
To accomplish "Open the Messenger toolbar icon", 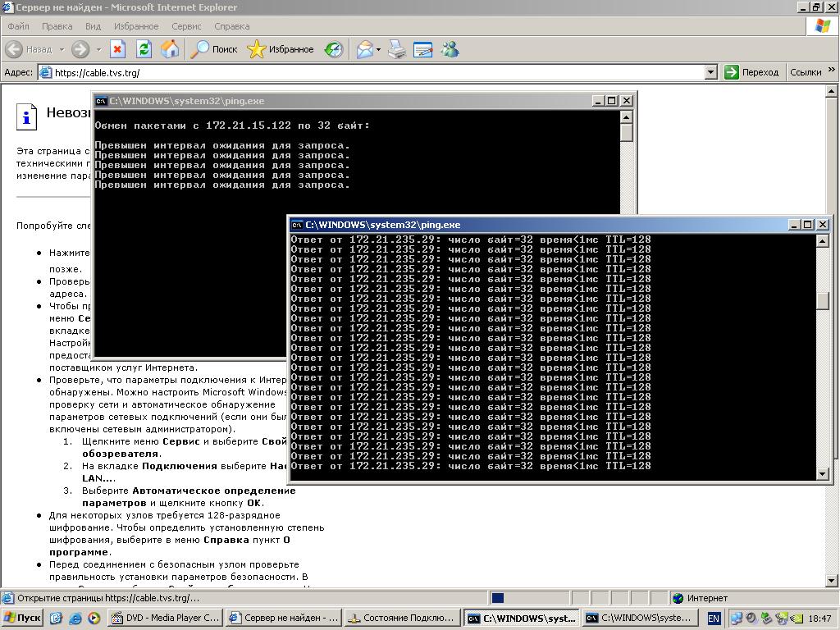I will [450, 49].
